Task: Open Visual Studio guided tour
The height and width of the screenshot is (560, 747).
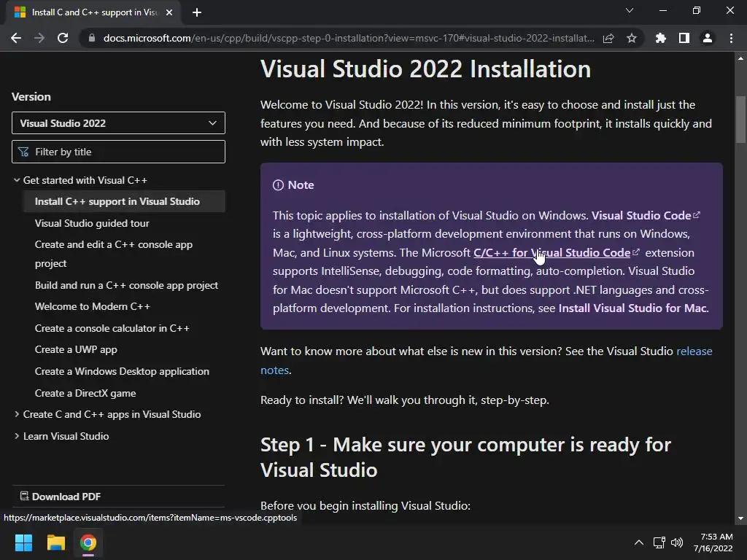Action: 92,223
